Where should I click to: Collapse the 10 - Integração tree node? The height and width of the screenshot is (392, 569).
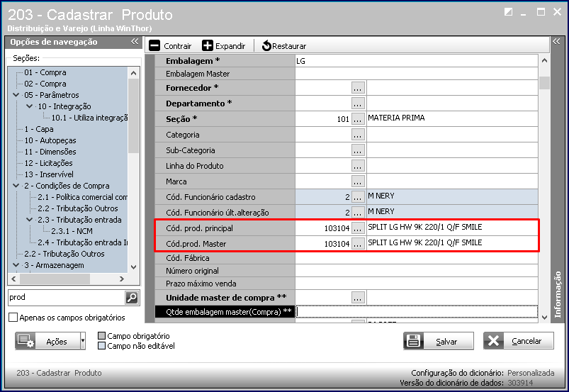click(30, 106)
